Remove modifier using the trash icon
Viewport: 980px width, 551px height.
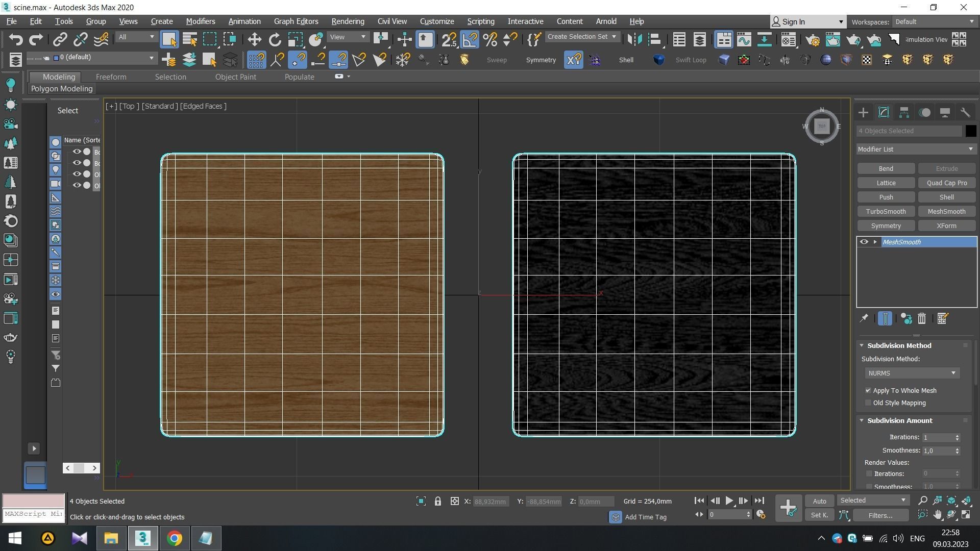click(x=922, y=319)
